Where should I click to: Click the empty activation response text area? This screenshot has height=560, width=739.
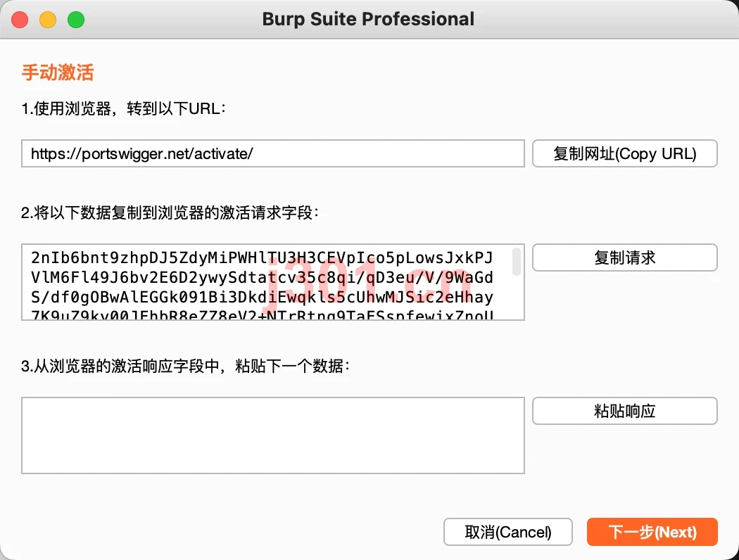[273, 435]
